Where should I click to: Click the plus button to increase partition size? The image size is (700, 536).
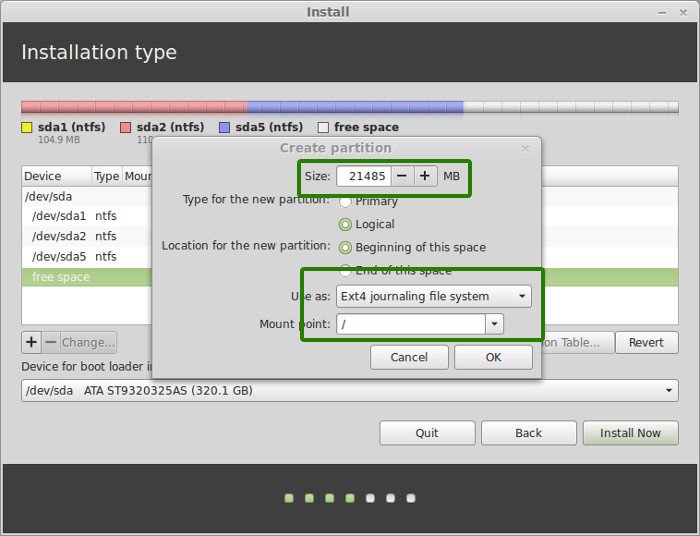click(426, 176)
